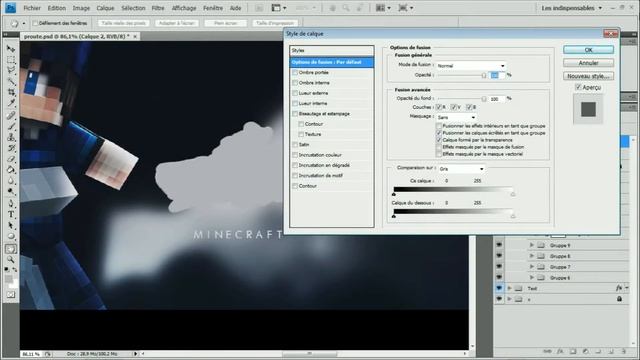Enable Biseautage et estampage checkbox
Viewport: 640px width, 360px height.
(295, 113)
